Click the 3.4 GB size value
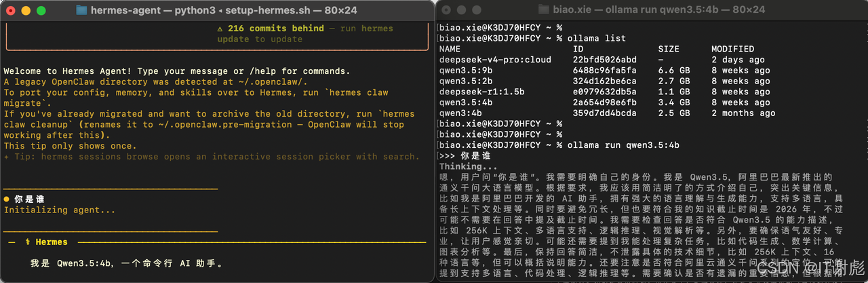The width and height of the screenshot is (868, 283). pyautogui.click(x=674, y=103)
